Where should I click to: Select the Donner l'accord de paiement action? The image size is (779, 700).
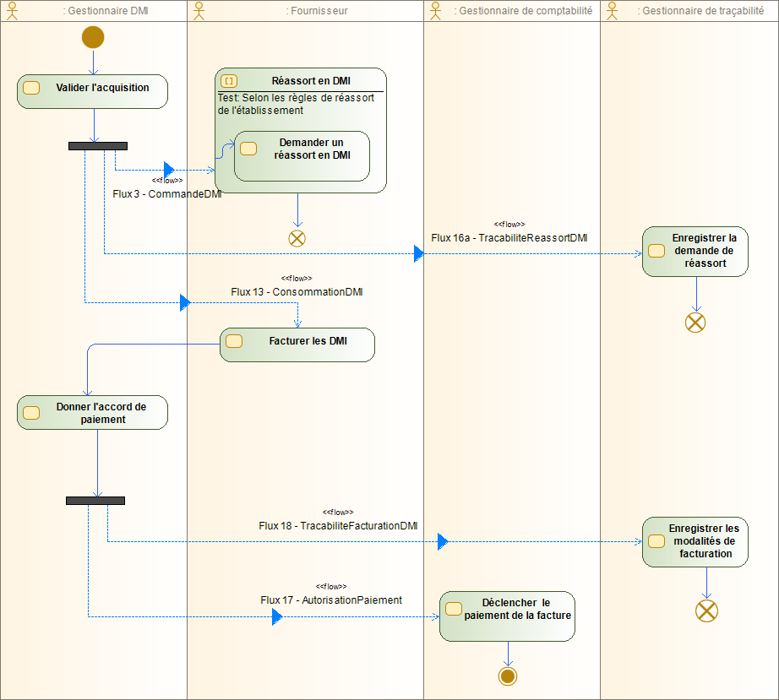[91, 412]
